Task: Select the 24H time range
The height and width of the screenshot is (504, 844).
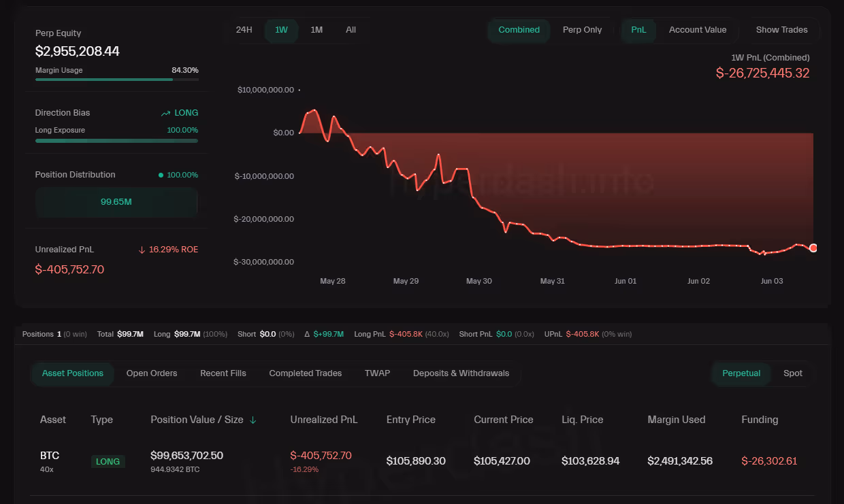Action: tap(244, 30)
